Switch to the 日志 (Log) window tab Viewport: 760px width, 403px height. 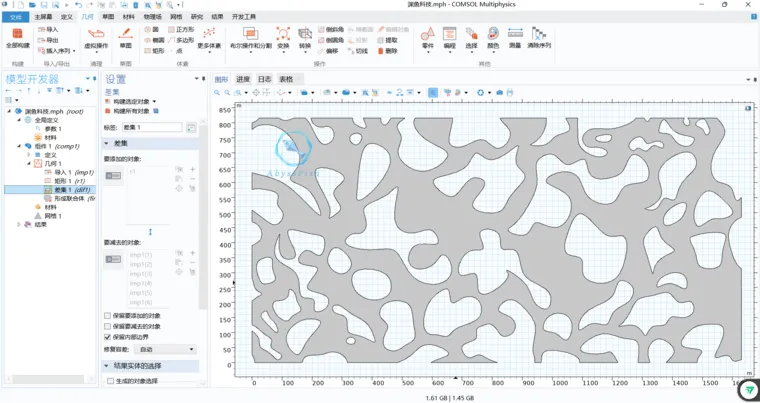(264, 79)
